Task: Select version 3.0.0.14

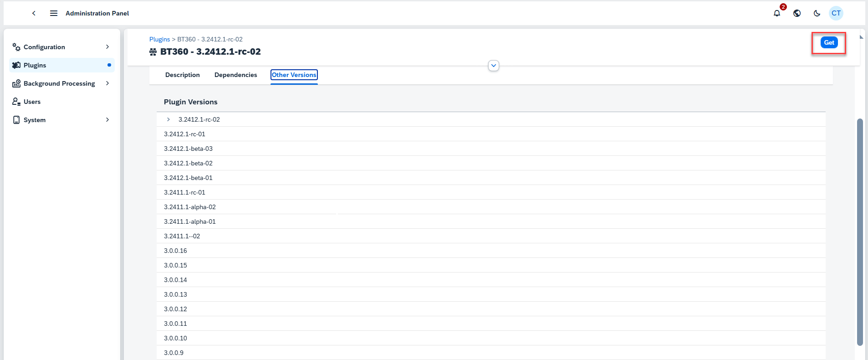Action: pyautogui.click(x=491, y=280)
